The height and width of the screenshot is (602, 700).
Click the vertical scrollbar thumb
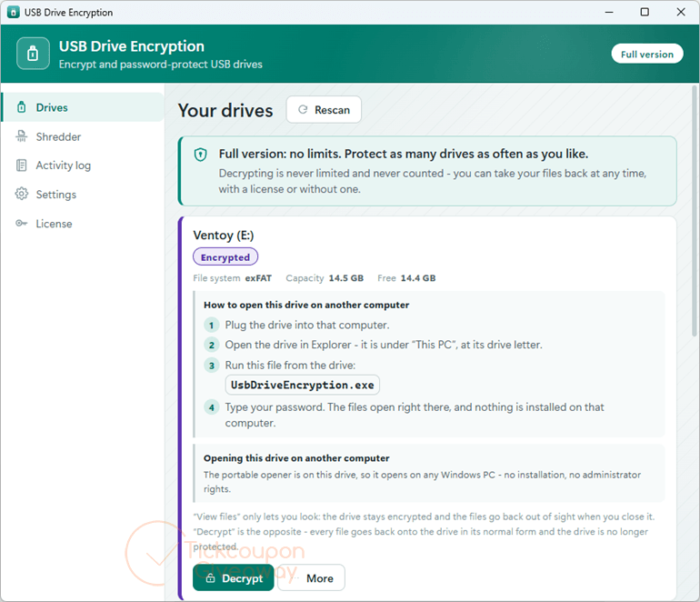pos(695,210)
